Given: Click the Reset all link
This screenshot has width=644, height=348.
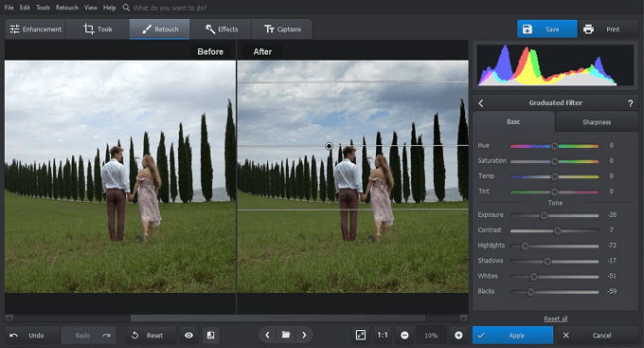Looking at the screenshot, I should click(555, 319).
